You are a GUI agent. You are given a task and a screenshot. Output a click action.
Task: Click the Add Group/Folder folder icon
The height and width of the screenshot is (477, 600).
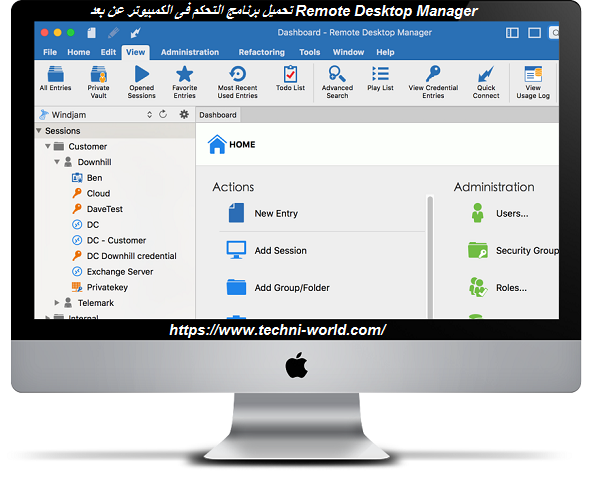pyautogui.click(x=236, y=287)
